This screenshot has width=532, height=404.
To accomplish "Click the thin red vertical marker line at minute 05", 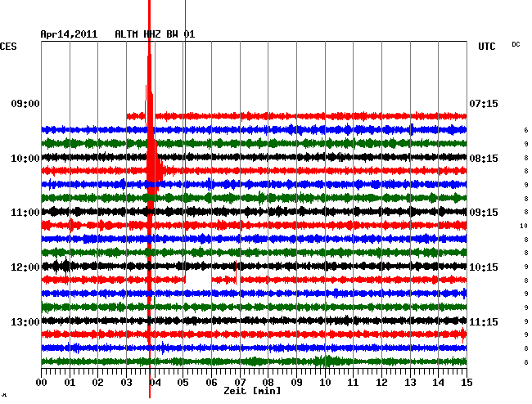I will (185, 142).
